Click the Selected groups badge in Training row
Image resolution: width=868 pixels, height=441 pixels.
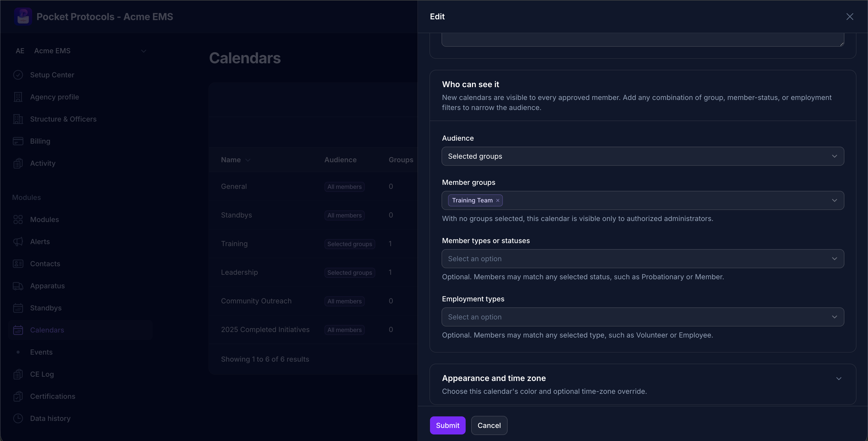click(x=350, y=244)
